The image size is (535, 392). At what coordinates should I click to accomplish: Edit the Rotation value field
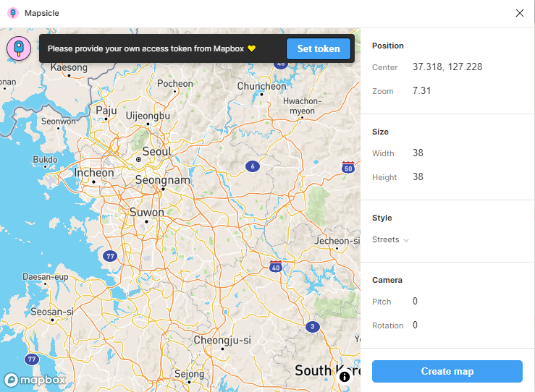click(415, 325)
